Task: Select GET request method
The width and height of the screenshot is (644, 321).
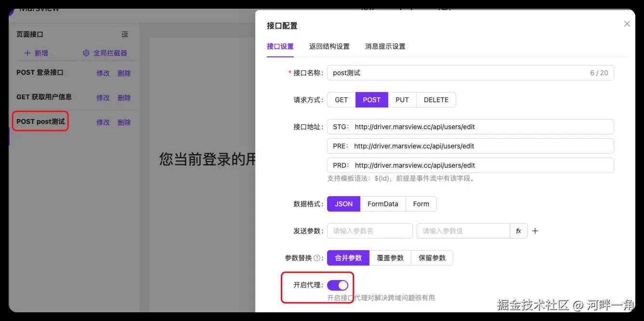Action: coord(341,100)
